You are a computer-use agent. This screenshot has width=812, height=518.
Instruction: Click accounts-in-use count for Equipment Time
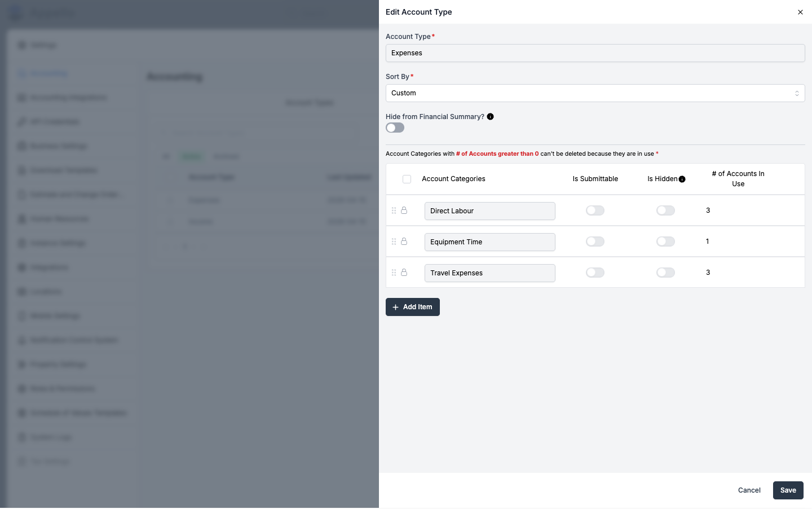click(708, 242)
